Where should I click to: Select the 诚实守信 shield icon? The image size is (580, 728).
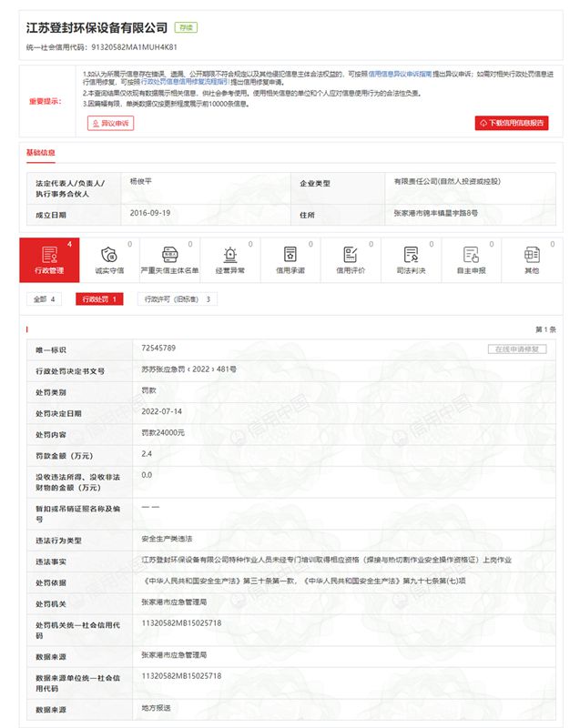tap(108, 254)
